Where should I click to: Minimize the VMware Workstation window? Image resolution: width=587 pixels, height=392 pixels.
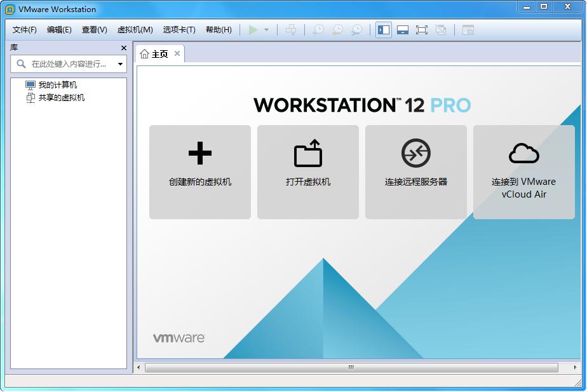[527, 7]
